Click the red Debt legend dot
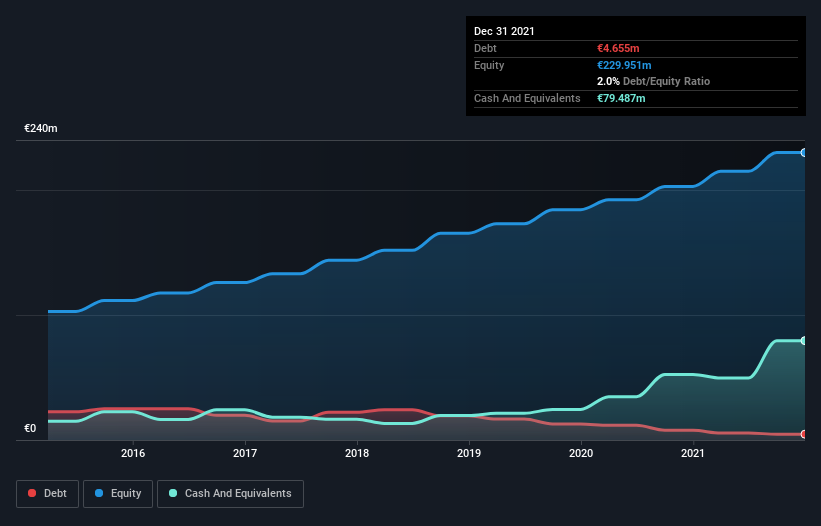This screenshot has height=526, width=821. click(32, 493)
